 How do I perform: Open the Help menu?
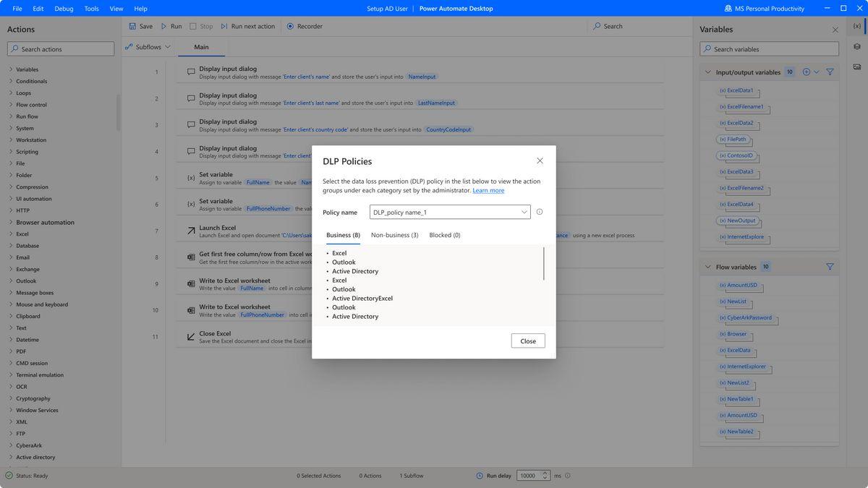point(141,9)
